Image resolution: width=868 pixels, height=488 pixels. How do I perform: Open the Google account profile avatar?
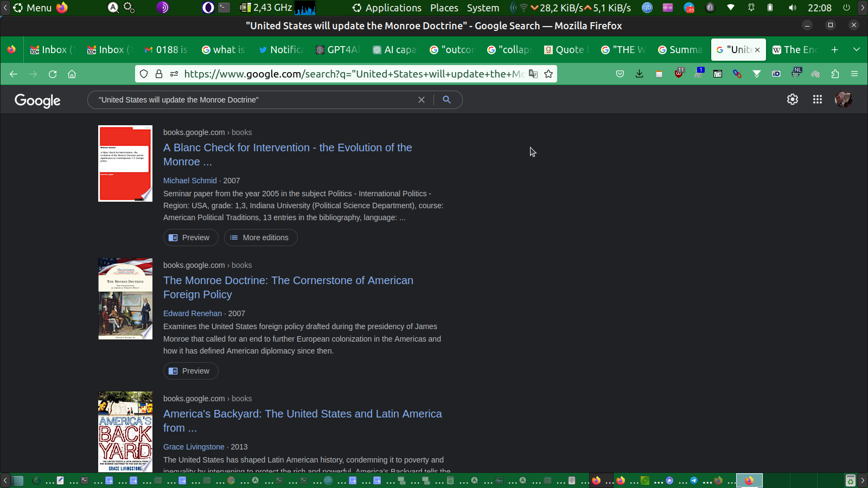843,99
